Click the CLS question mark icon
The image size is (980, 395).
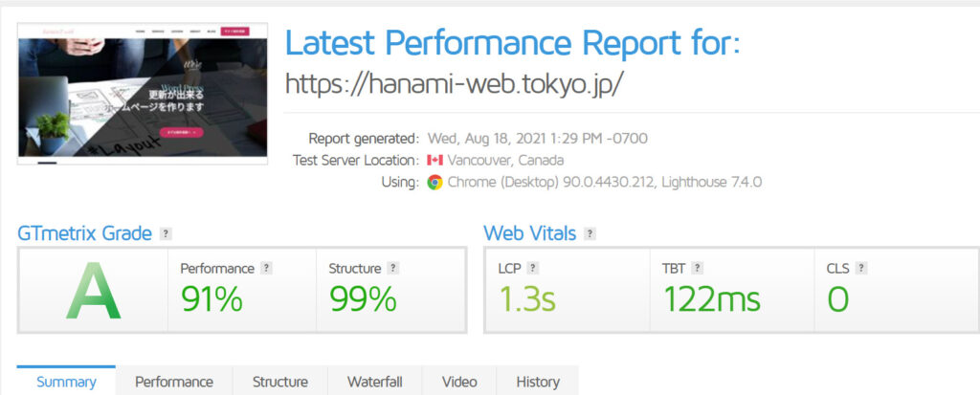862,269
